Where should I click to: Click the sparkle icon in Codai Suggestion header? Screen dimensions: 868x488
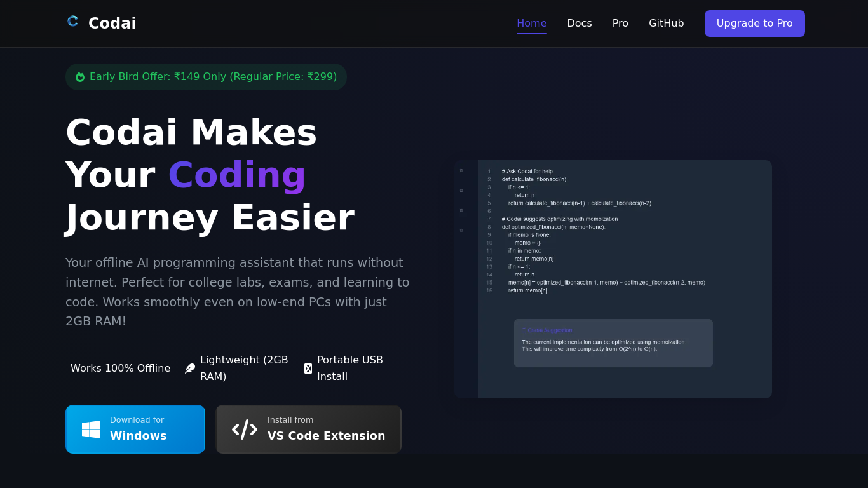click(x=524, y=330)
